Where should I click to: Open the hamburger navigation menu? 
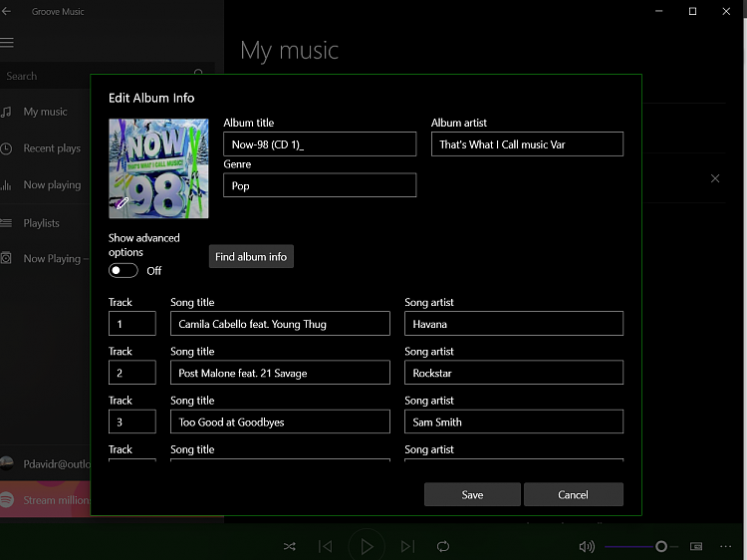tap(7, 43)
